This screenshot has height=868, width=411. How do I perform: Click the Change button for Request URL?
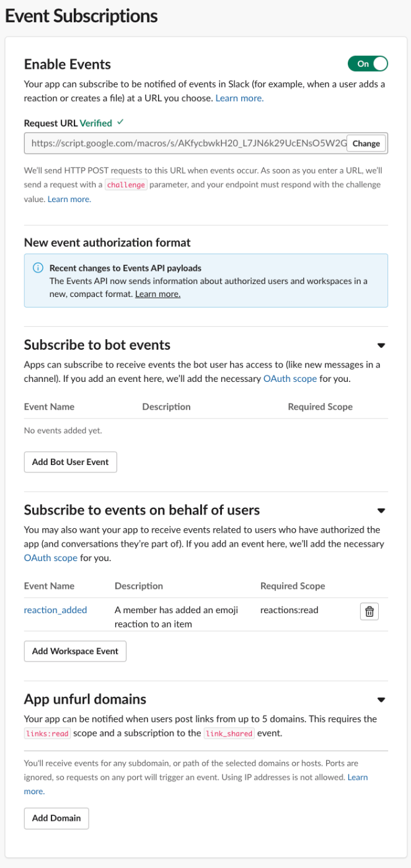click(366, 143)
